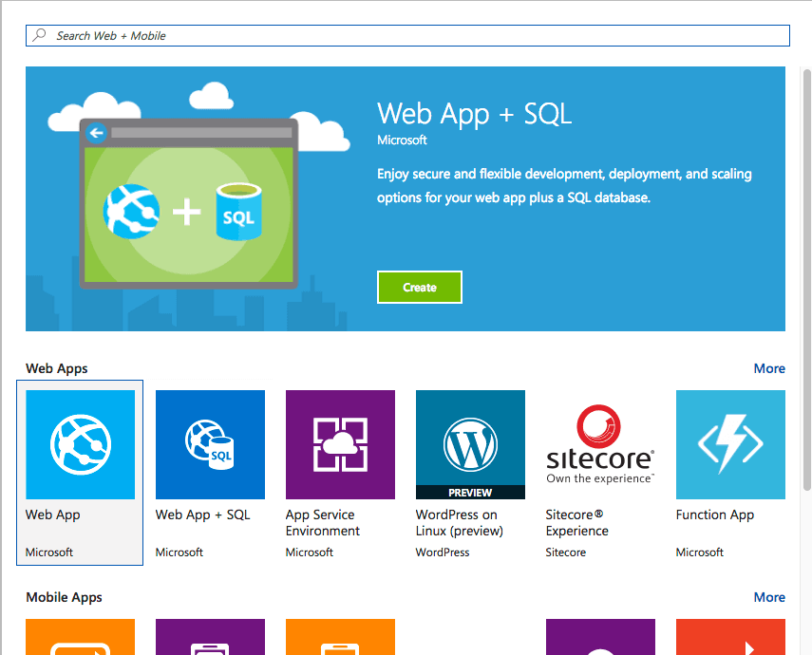Viewport: 812px width, 655px height.
Task: Click the "WordPress on Linux (preview)" label
Action: pyautogui.click(x=460, y=522)
